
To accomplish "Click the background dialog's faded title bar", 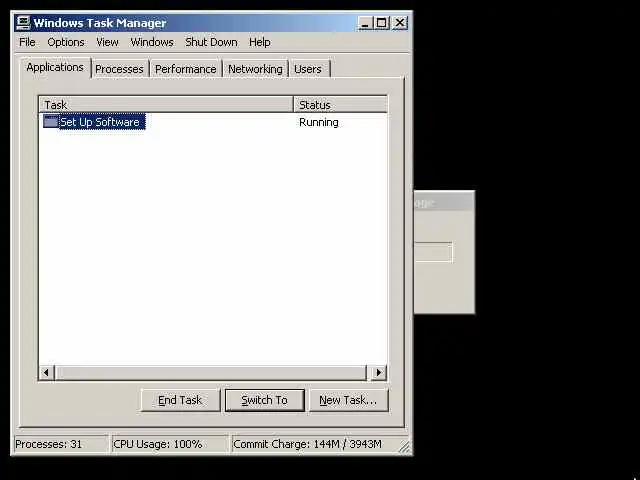I will [444, 202].
